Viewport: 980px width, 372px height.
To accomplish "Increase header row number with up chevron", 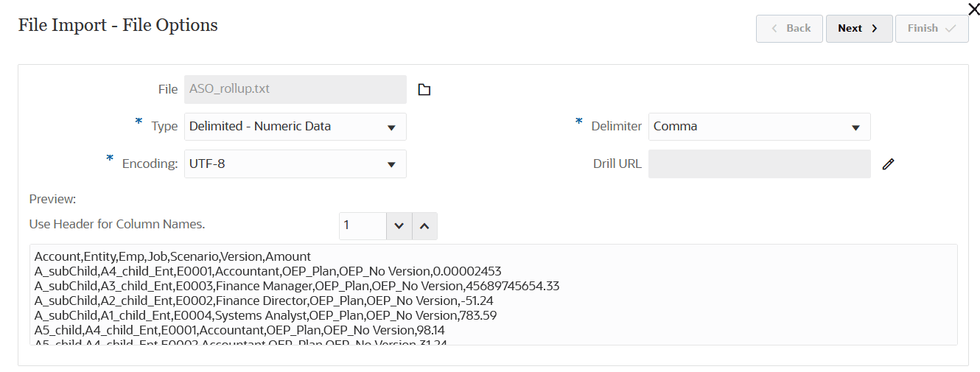I will (424, 226).
